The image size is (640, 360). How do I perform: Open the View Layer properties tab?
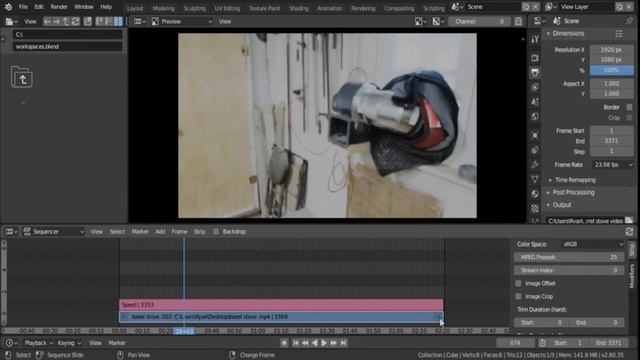point(535,87)
